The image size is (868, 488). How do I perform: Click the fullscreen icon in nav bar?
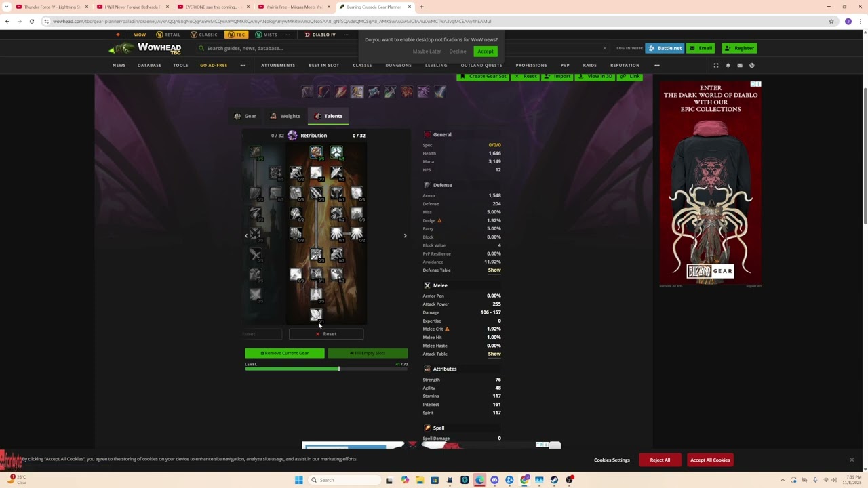pos(715,65)
